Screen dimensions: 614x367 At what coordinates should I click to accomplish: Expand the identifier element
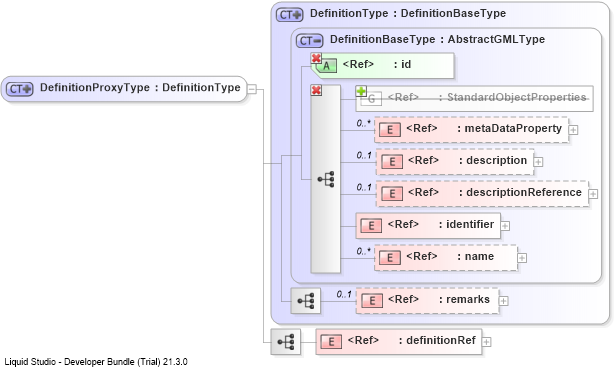click(x=505, y=226)
